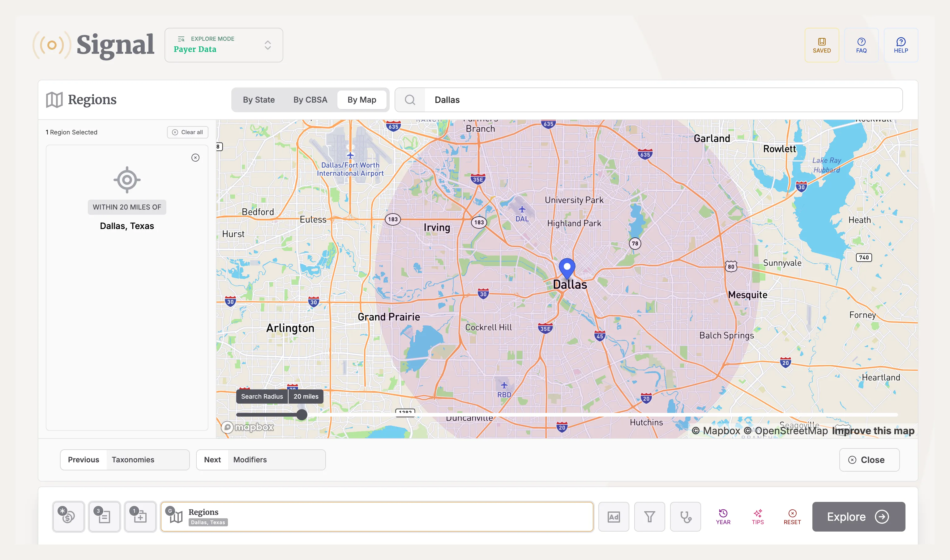Click the YEAR history icon

[x=723, y=517]
